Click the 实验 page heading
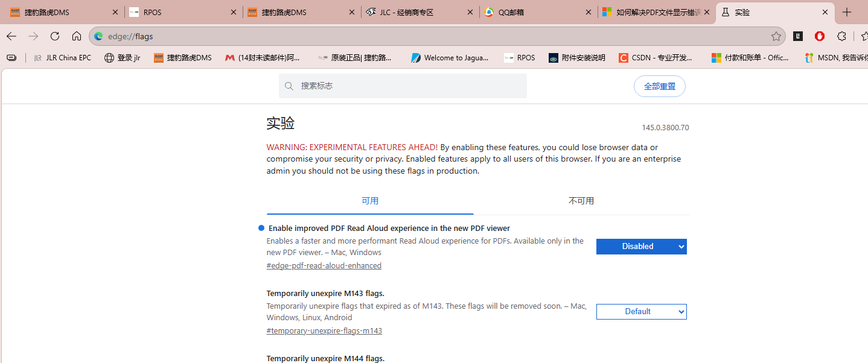 281,123
